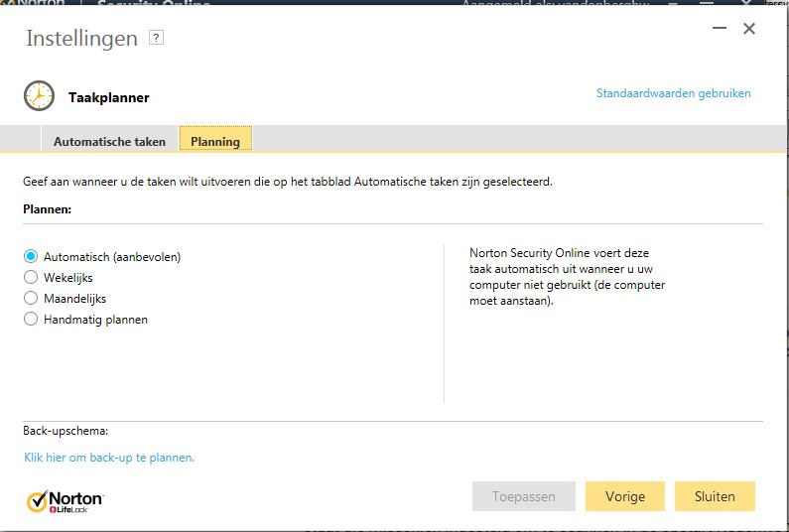Click the Sluiten button
The width and height of the screenshot is (789, 532).
coord(715,496)
